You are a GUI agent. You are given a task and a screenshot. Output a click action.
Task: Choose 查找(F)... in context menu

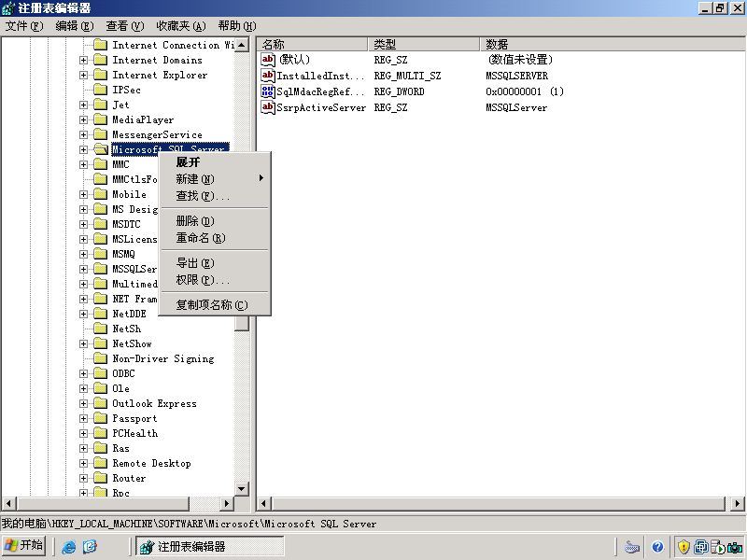(x=215, y=196)
